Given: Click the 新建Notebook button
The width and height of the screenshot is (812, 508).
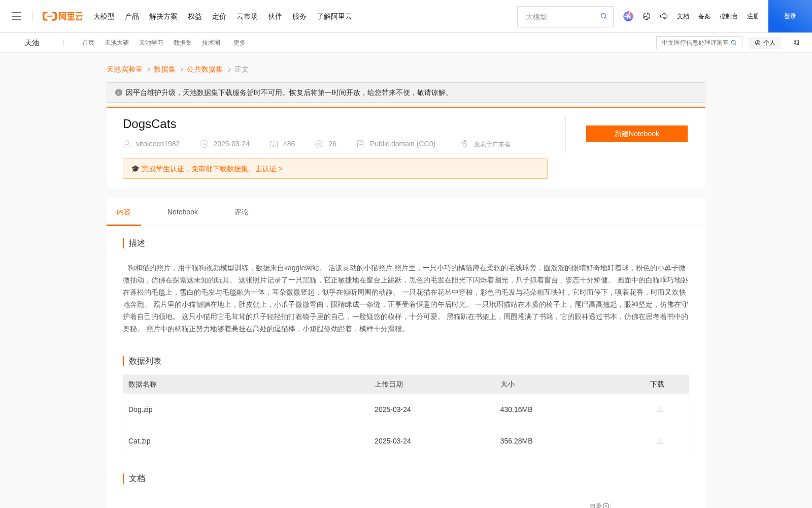Looking at the screenshot, I should pos(637,134).
